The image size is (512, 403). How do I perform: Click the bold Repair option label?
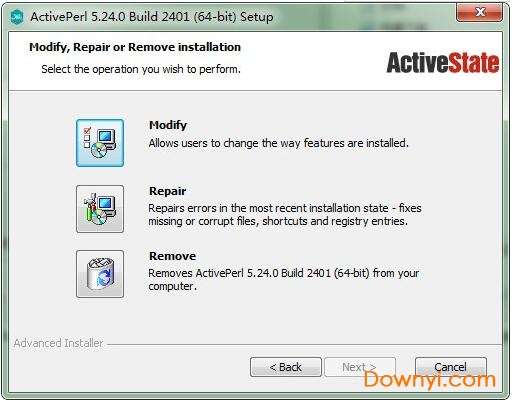(167, 191)
